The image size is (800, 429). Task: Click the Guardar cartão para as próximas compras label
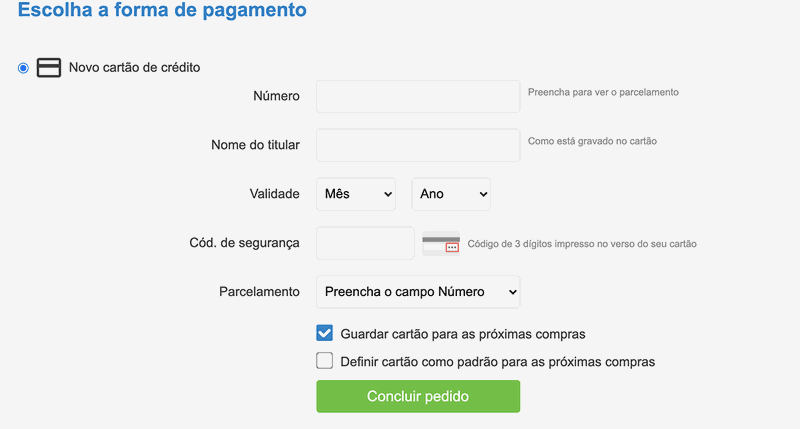(x=463, y=334)
